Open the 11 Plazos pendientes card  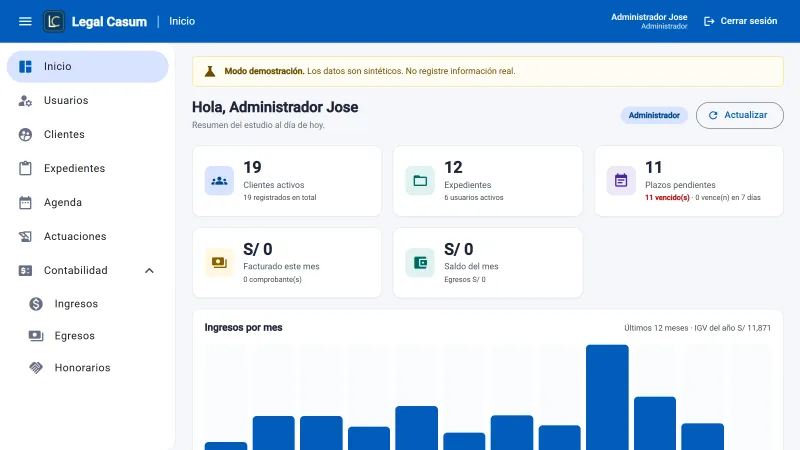point(689,181)
